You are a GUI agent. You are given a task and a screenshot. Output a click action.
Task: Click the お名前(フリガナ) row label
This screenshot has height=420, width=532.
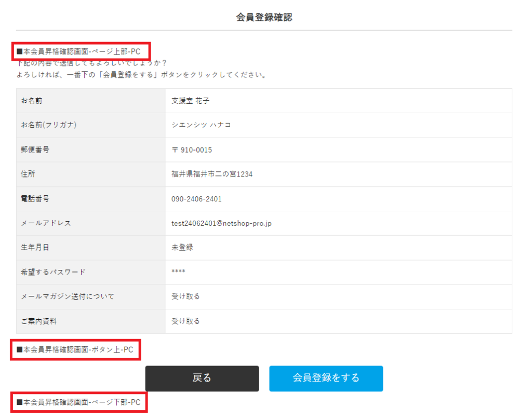pyautogui.click(x=49, y=125)
